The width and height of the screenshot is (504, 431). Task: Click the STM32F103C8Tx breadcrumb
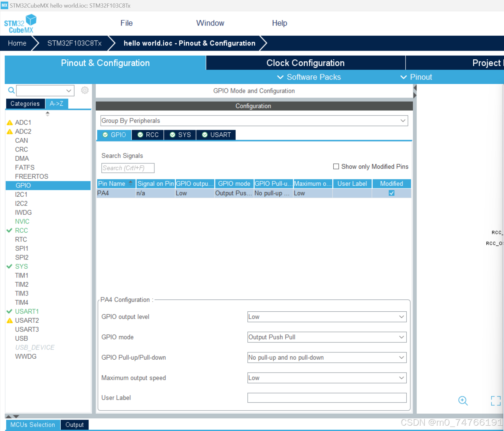pyautogui.click(x=75, y=43)
